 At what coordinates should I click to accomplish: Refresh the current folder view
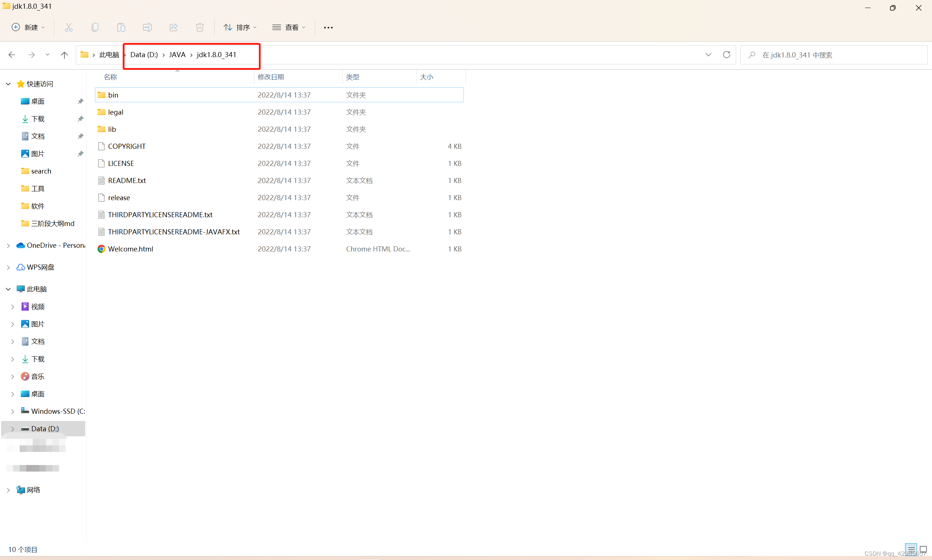(x=727, y=55)
